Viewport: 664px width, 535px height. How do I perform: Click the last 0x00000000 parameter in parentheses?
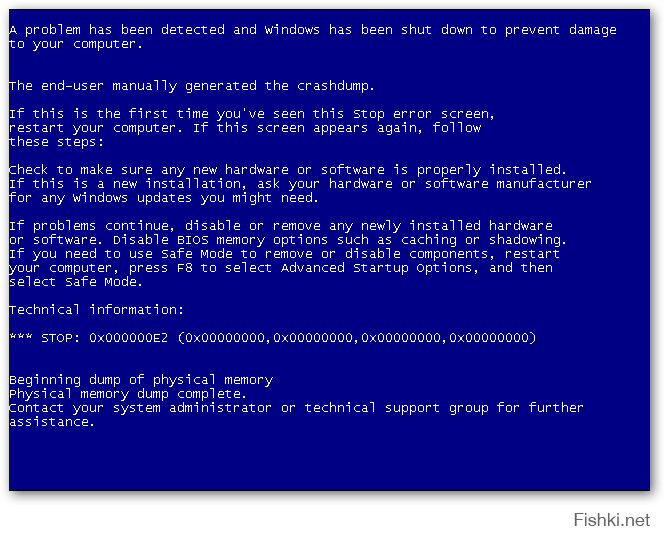click(x=489, y=338)
